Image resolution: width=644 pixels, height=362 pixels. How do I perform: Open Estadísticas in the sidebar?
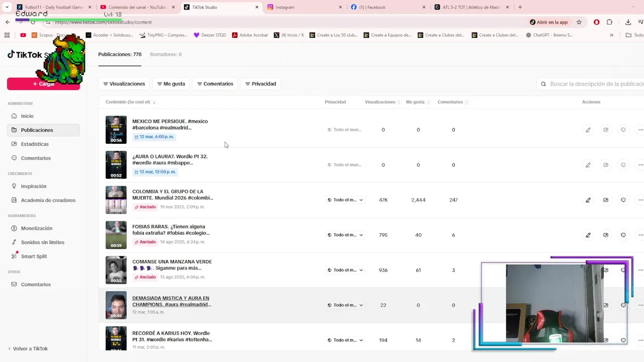click(35, 144)
